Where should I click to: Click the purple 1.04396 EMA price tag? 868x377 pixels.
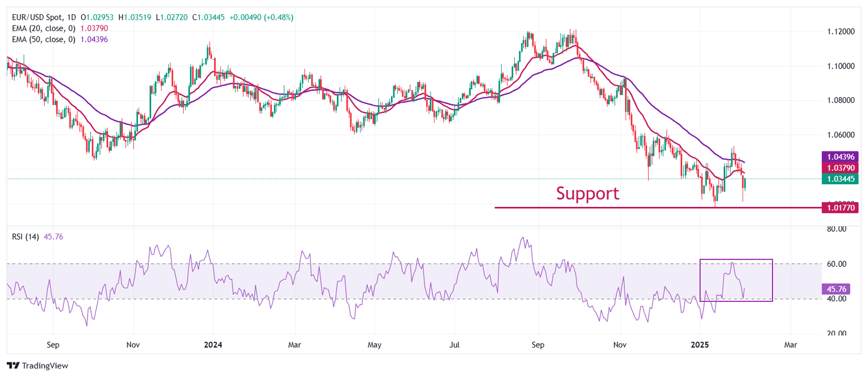tap(839, 156)
